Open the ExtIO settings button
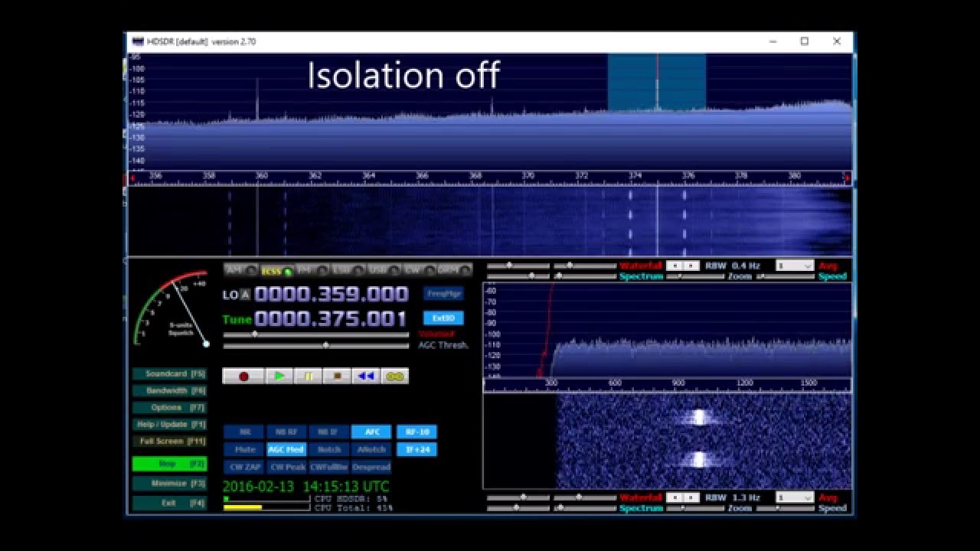Image resolution: width=980 pixels, height=551 pixels. click(443, 318)
